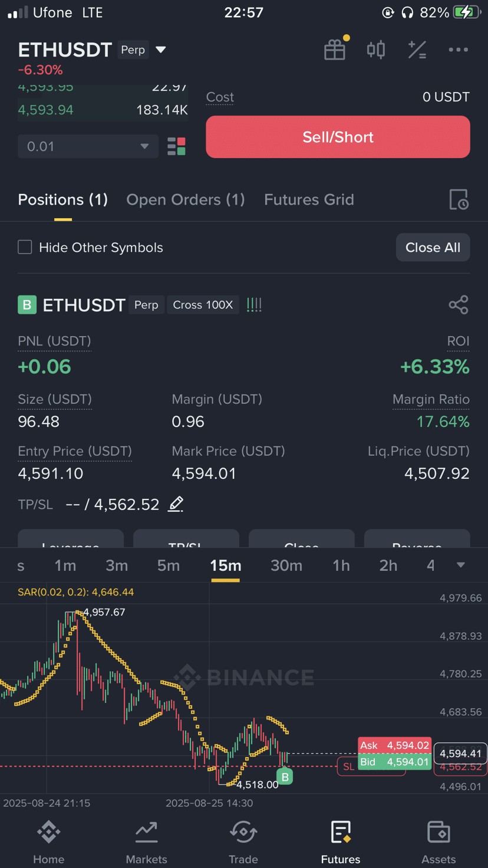This screenshot has width=488, height=868.
Task: Open position history document icon
Action: tap(459, 199)
